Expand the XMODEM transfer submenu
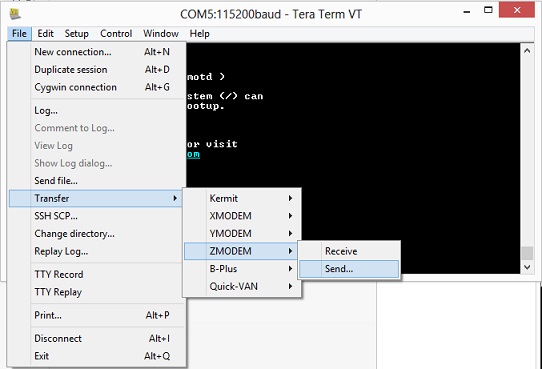Screen dimensions: 542x369 click(x=242, y=216)
